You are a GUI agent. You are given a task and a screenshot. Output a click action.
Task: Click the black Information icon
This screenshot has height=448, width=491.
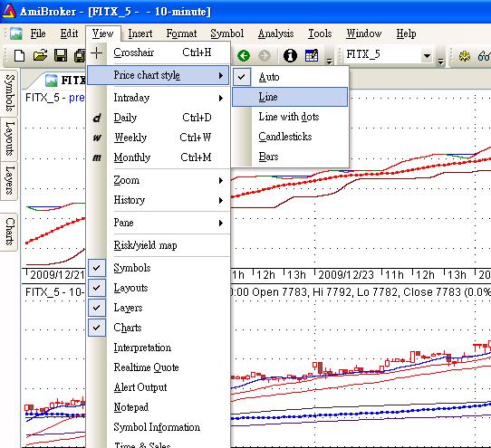tap(290, 56)
